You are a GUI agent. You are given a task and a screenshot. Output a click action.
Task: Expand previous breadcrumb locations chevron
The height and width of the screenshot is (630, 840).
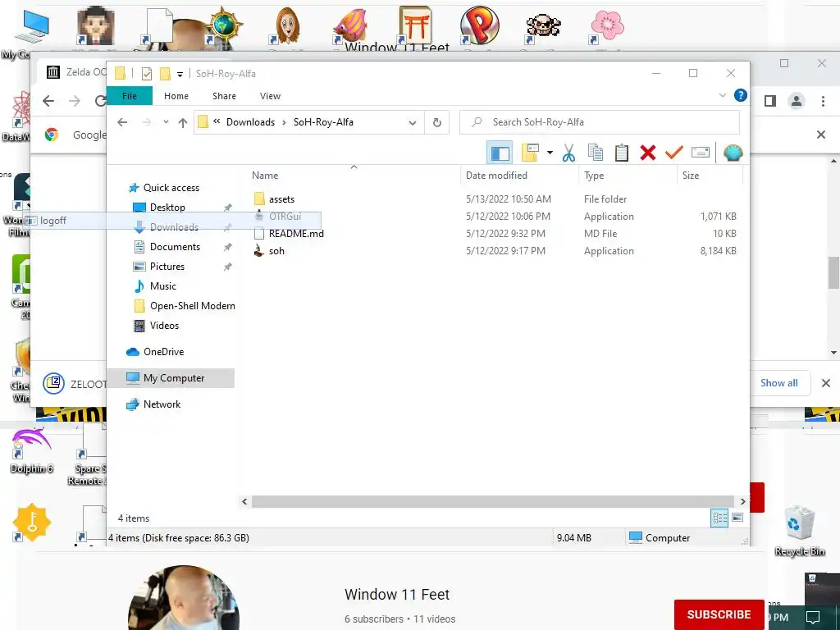pyautogui.click(x=217, y=121)
